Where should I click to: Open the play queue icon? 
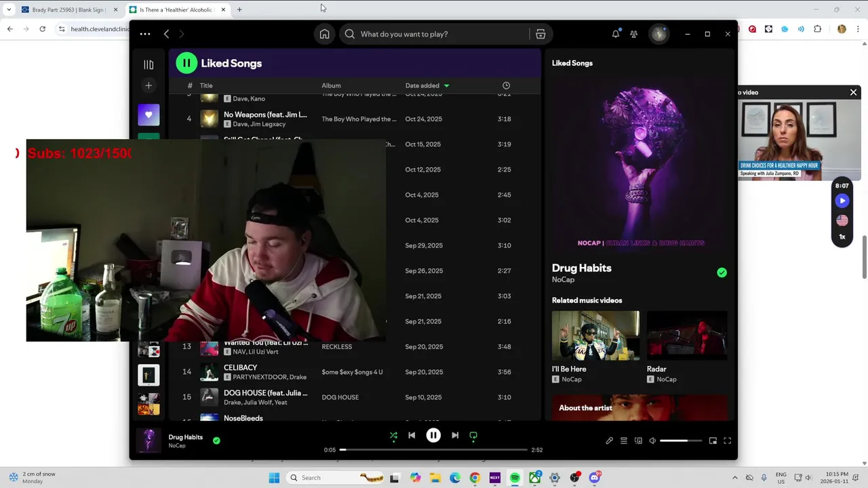click(x=624, y=441)
